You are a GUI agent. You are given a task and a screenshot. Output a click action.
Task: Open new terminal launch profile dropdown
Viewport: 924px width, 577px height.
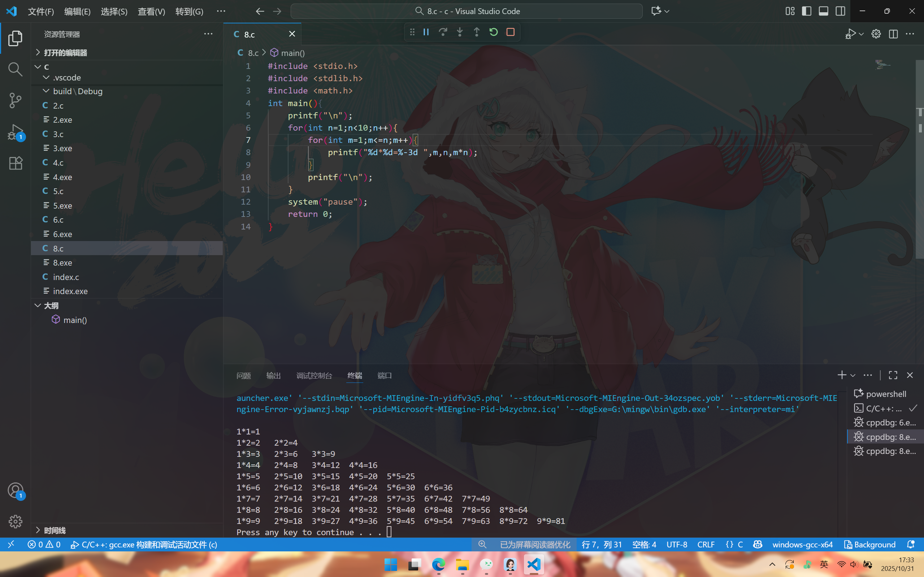853,376
